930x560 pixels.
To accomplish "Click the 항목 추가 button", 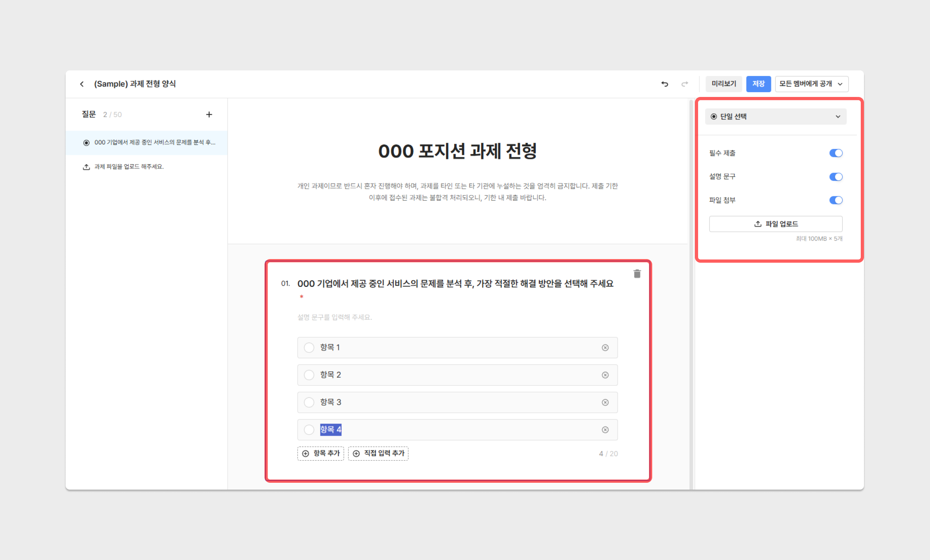I will click(x=321, y=453).
